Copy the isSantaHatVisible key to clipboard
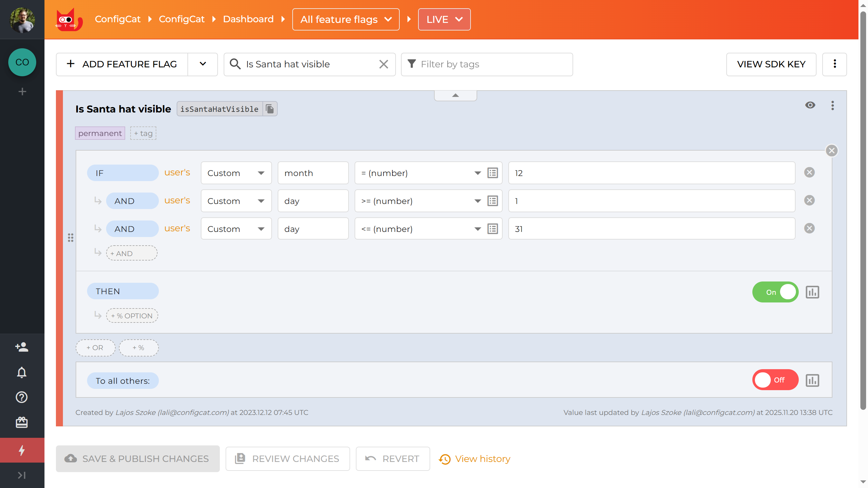Screen dimensions: 868x488 [x=269, y=109]
